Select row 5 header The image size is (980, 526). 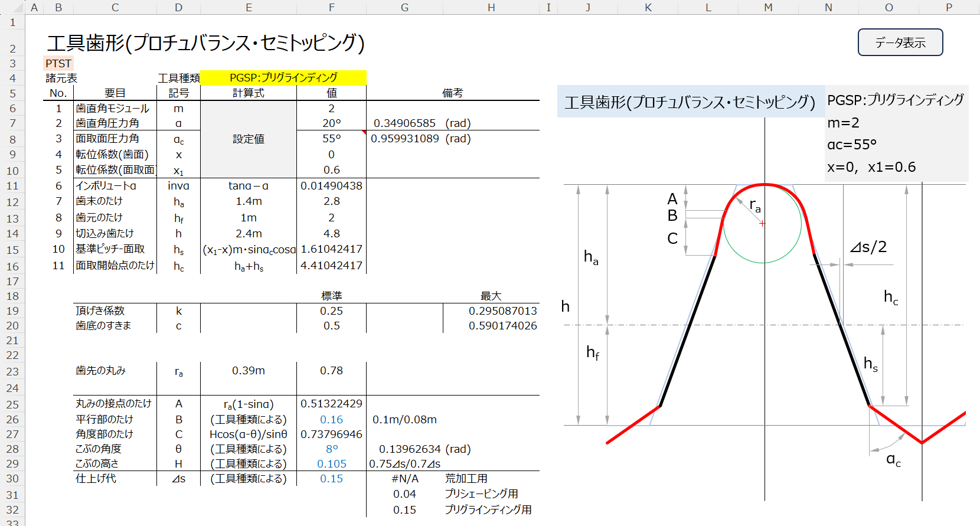(x=12, y=93)
